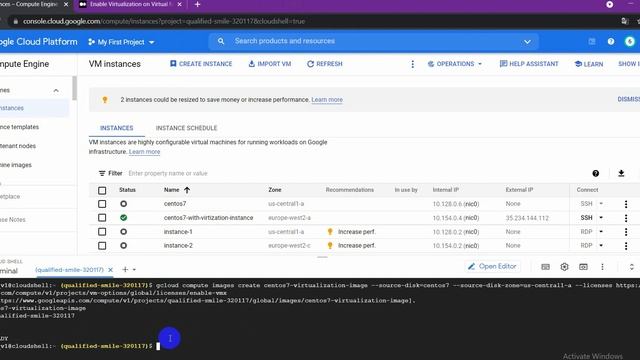Image resolution: width=640 pixels, height=360 pixels.
Task: Open the My First Project selector
Action: tap(121, 42)
